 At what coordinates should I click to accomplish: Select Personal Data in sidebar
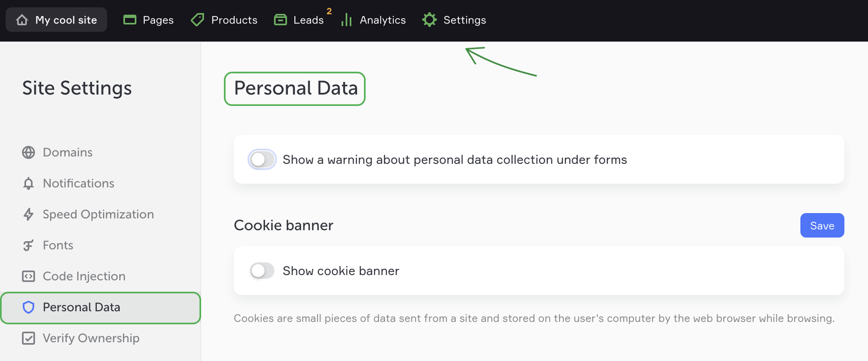pyautogui.click(x=81, y=307)
